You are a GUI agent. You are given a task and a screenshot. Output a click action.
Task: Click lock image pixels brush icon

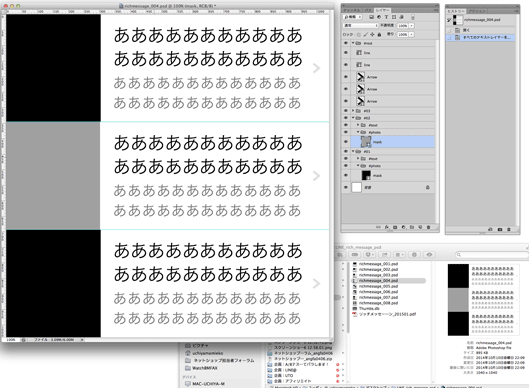pyautogui.click(x=366, y=34)
